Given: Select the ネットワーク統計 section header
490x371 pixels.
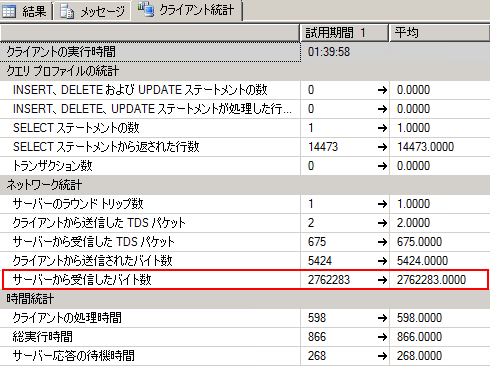Looking at the screenshot, I should [x=44, y=185].
